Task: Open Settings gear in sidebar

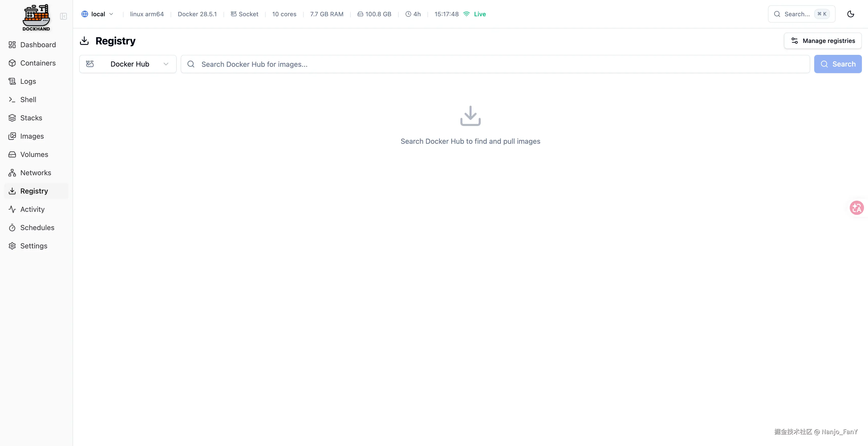Action: click(12, 246)
